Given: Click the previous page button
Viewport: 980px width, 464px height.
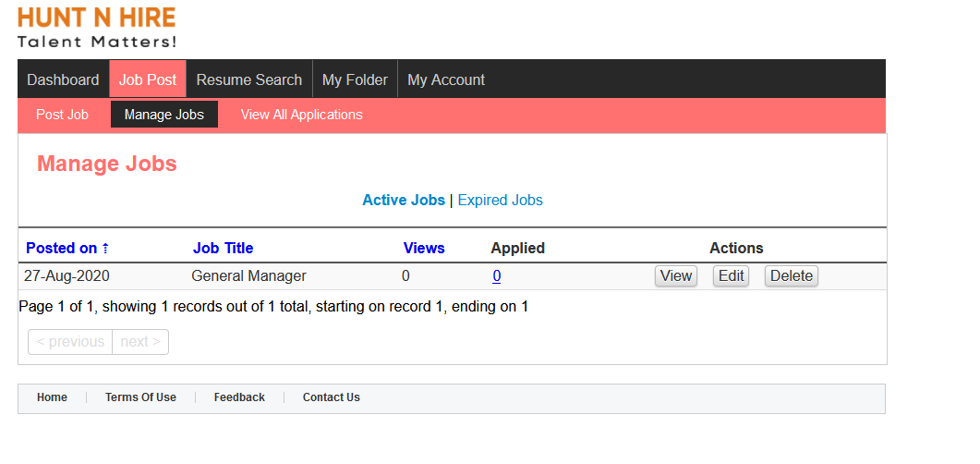Looking at the screenshot, I should coord(70,341).
